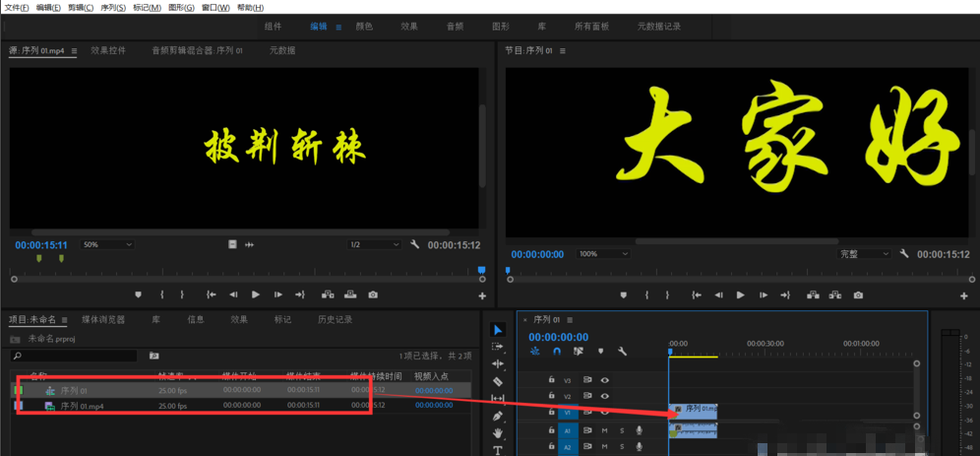Image resolution: width=980 pixels, height=456 pixels.
Task: Open Program monitor 完整 resolution dropdown
Action: (x=864, y=253)
